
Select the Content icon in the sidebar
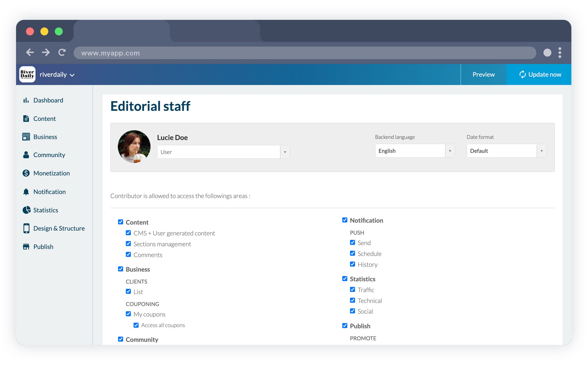coord(26,119)
